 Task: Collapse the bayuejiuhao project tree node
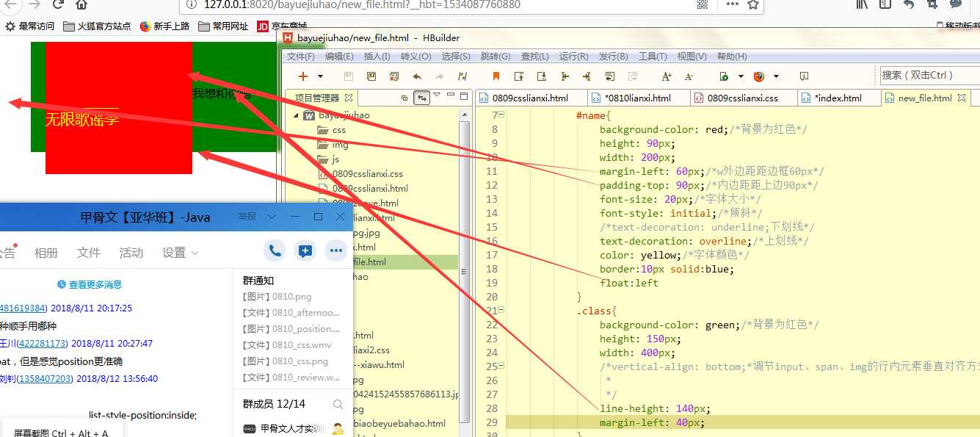click(295, 115)
